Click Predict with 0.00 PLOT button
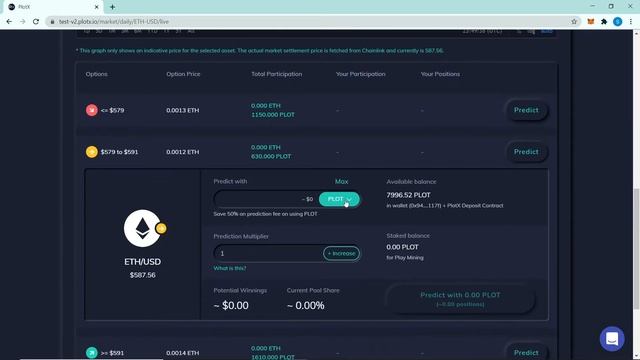The height and width of the screenshot is (360, 640). coord(460,299)
